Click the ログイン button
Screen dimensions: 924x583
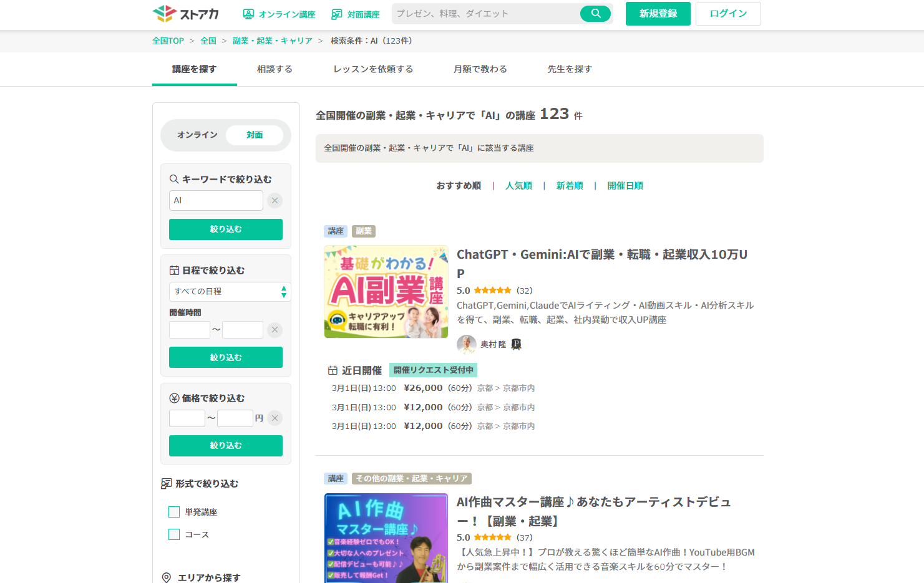click(727, 13)
